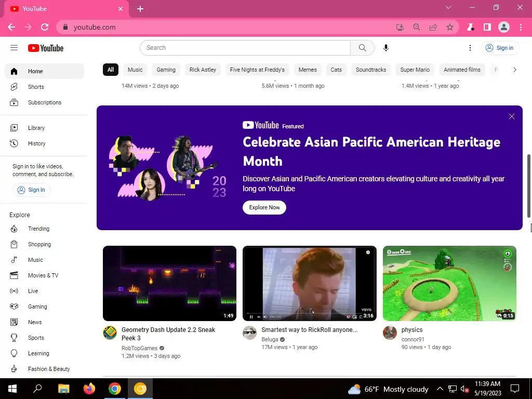Select the Gaming filter chip

coord(166,70)
